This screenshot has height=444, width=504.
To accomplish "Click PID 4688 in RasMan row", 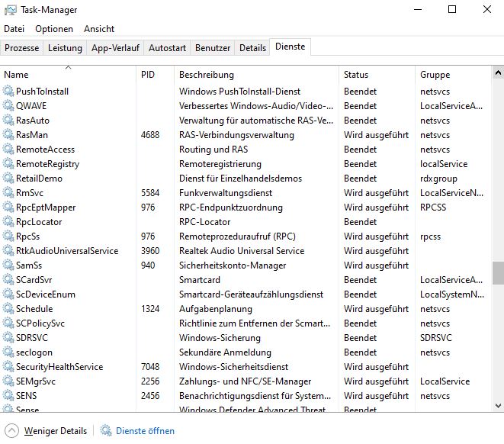I will pyautogui.click(x=150, y=135).
